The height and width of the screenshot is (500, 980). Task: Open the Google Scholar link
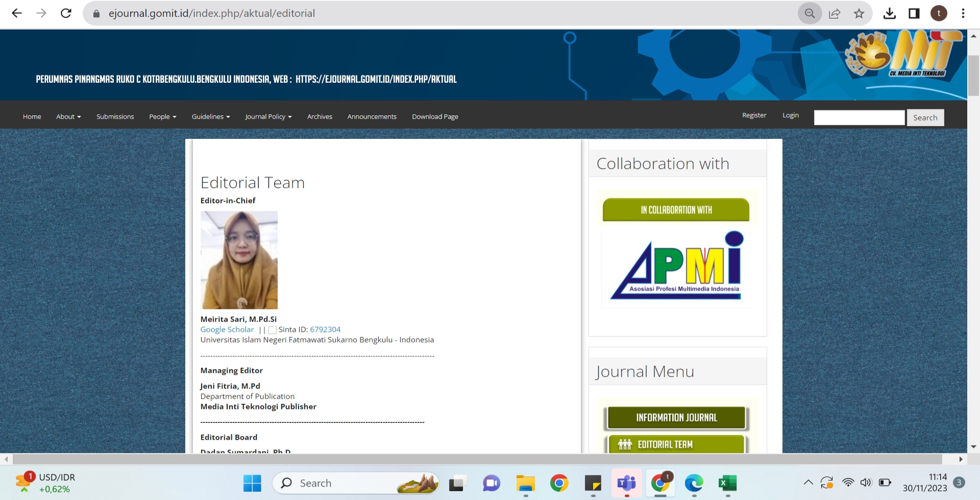coord(227,329)
